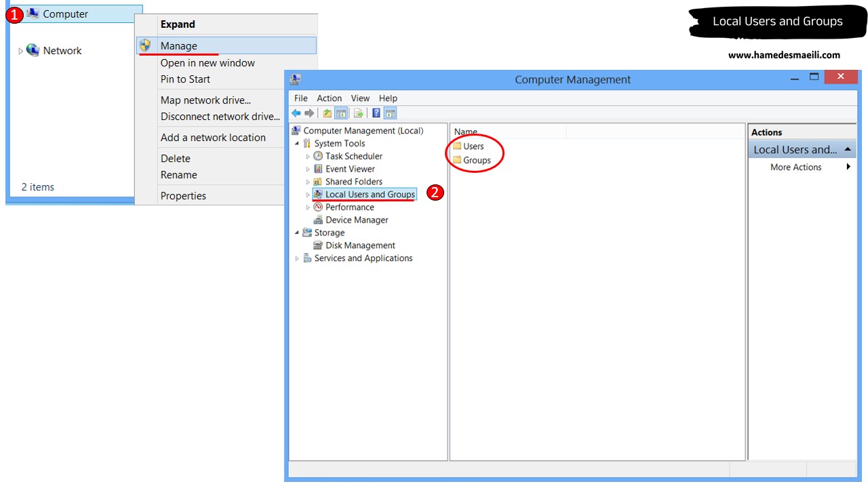Click the Computer Management title bar icon
Viewport: 868px width, 488px height.
point(295,79)
